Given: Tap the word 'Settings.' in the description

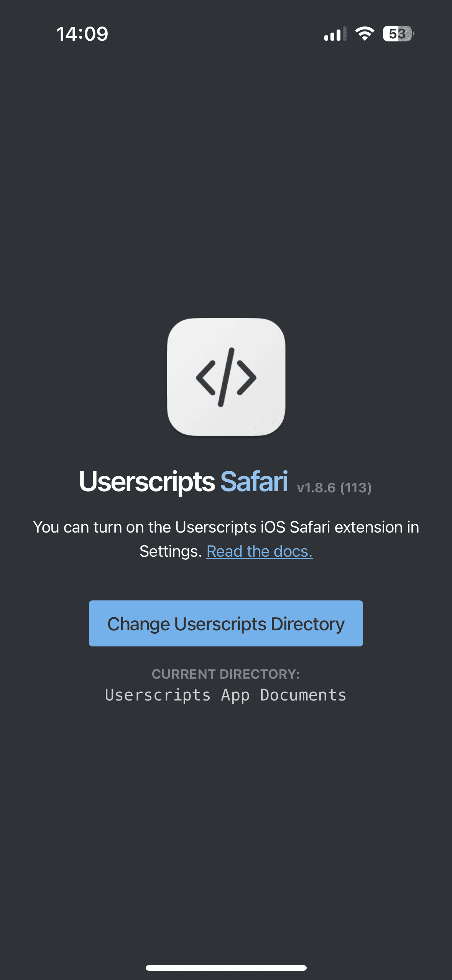Looking at the screenshot, I should pyautogui.click(x=171, y=551).
